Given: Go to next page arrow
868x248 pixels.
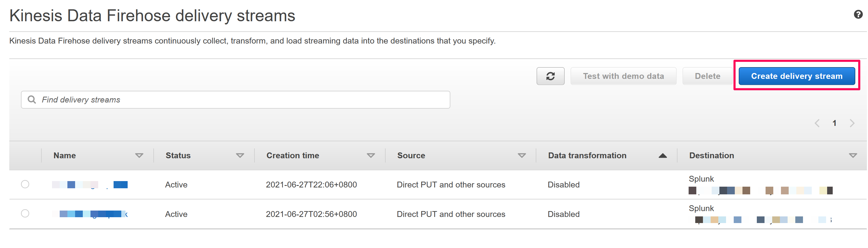Looking at the screenshot, I should pyautogui.click(x=852, y=123).
